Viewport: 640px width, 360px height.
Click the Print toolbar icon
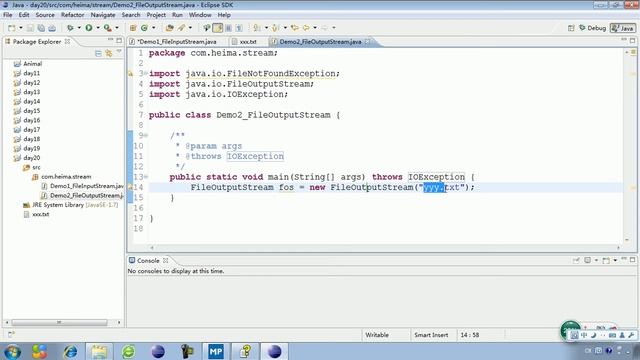(52, 28)
